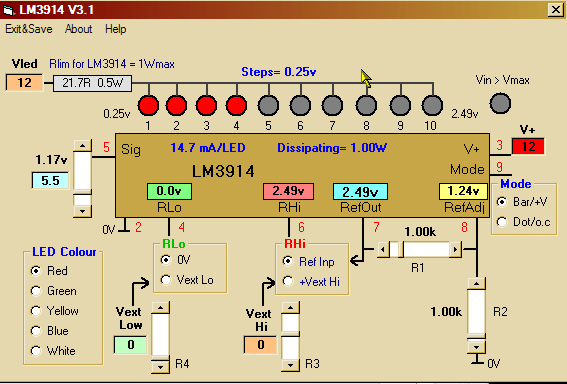Open the Help menu
This screenshot has height=384, width=567.
tap(116, 29)
